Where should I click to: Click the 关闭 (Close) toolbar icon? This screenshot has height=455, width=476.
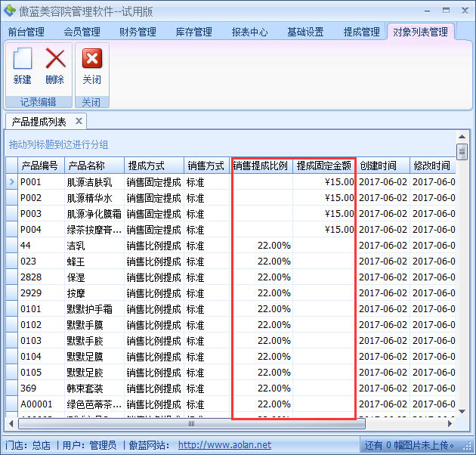91,60
